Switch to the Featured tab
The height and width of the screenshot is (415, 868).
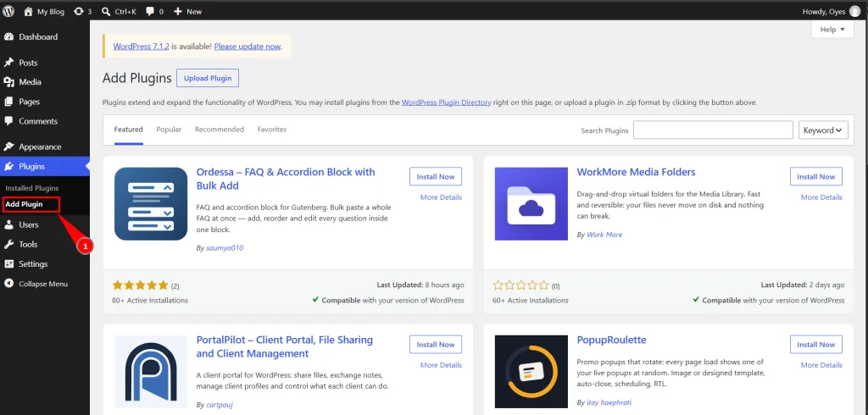(x=129, y=130)
